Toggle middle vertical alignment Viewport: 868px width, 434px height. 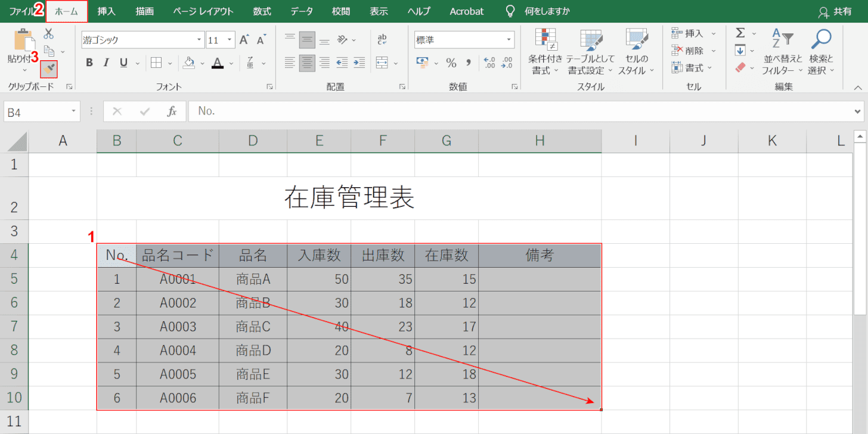(x=307, y=40)
